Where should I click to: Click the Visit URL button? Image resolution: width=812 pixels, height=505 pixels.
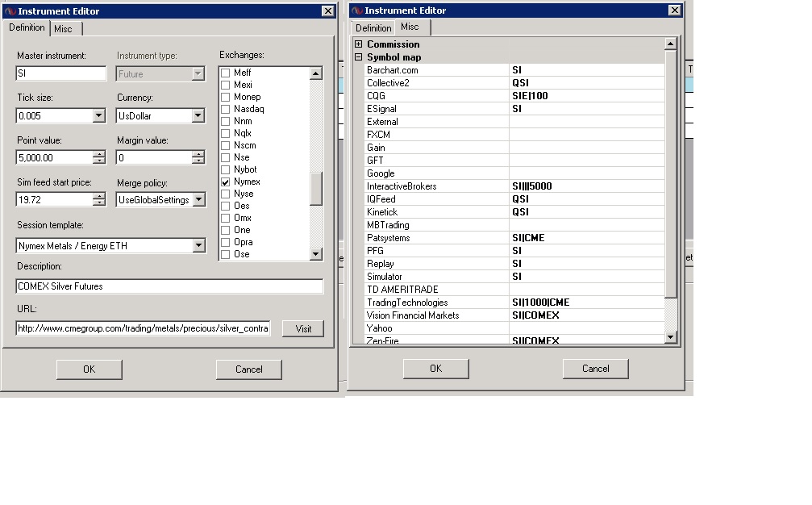[x=303, y=328]
